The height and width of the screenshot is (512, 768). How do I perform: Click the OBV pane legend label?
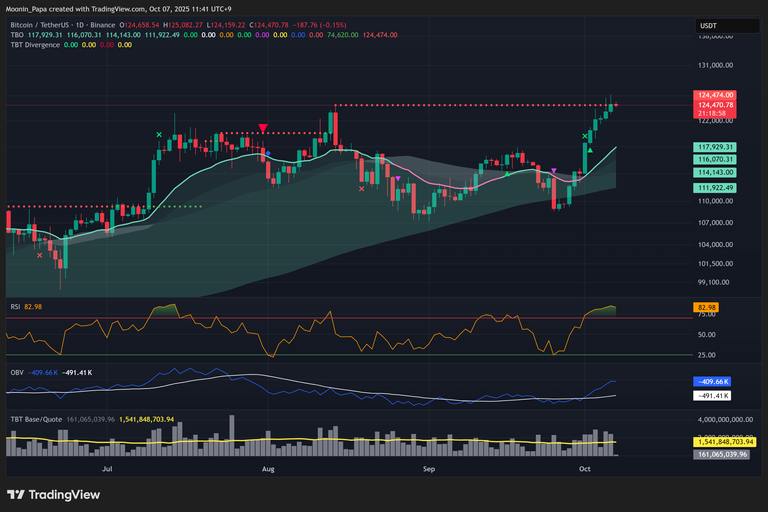click(x=17, y=372)
